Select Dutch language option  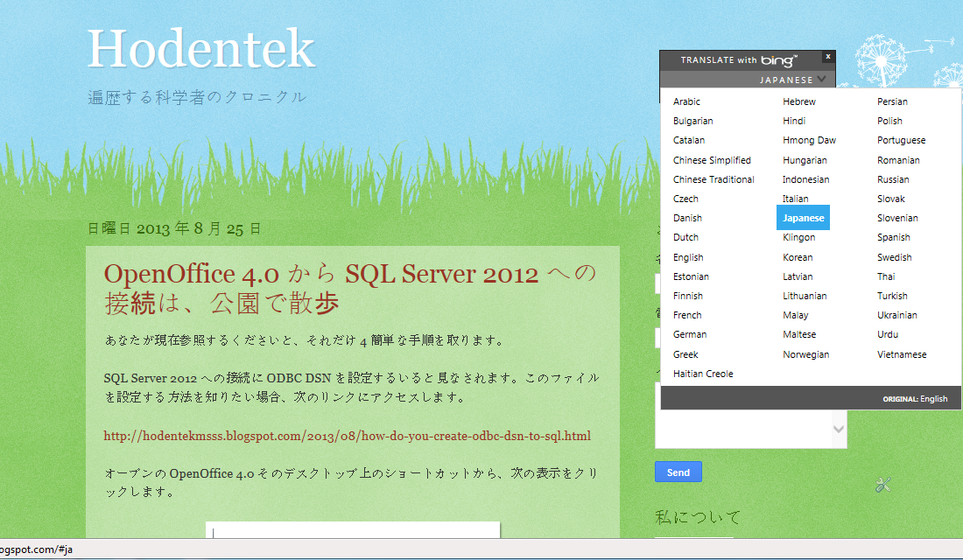pos(685,238)
